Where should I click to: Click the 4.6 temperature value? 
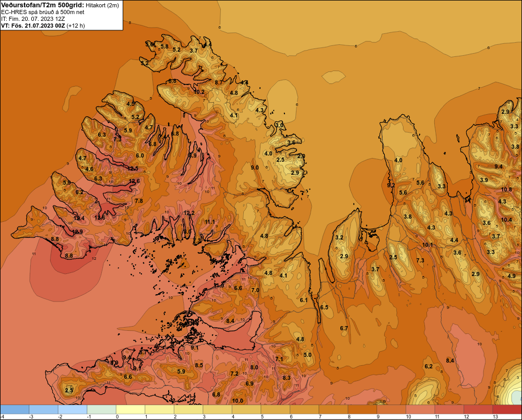89,169
